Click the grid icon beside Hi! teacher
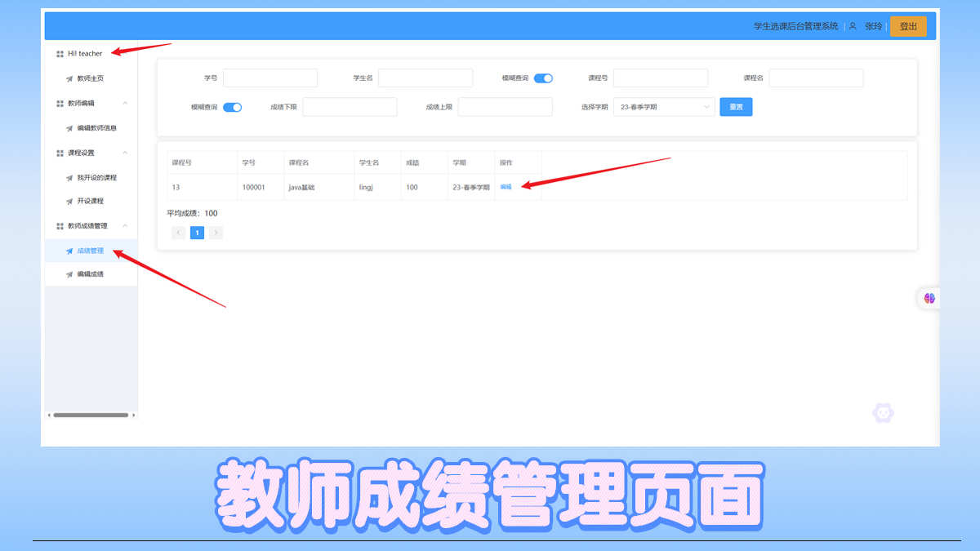This screenshot has height=551, width=980. [60, 54]
